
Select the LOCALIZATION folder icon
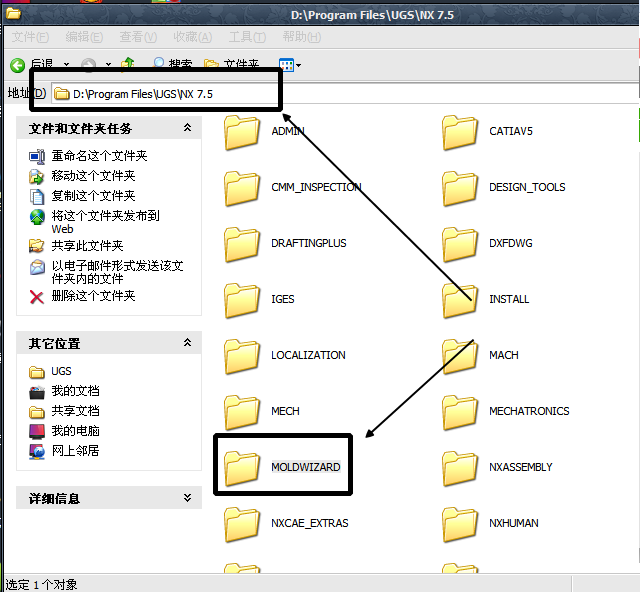coord(242,356)
